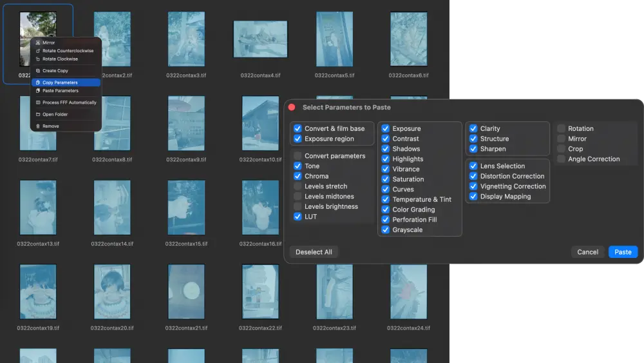
Task: Uncheck Color Grading checkbox
Action: [386, 210]
